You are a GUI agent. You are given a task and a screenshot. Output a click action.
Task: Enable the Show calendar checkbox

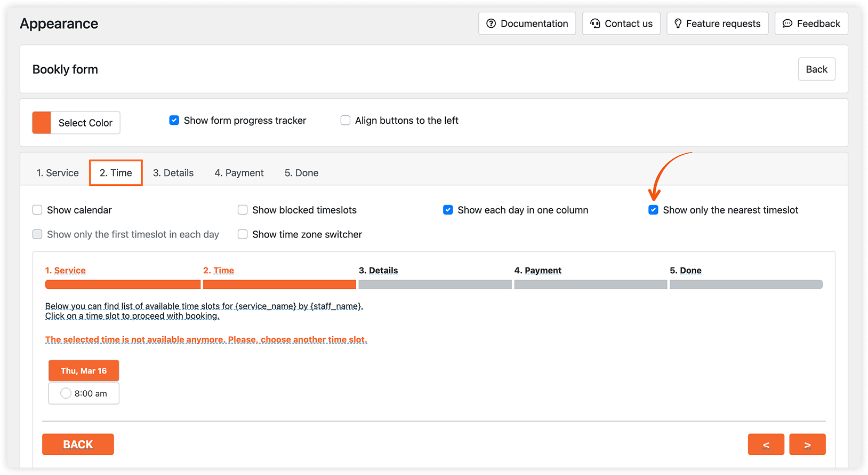click(x=37, y=210)
